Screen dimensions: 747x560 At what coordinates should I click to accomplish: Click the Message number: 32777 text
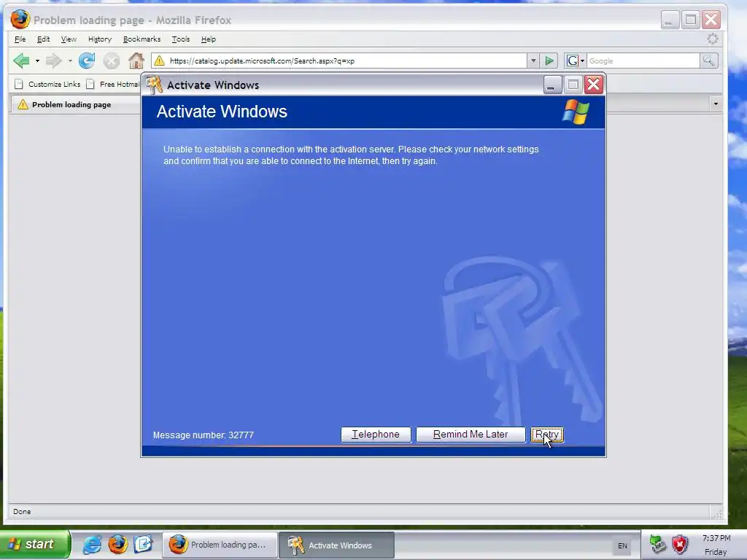tap(204, 435)
